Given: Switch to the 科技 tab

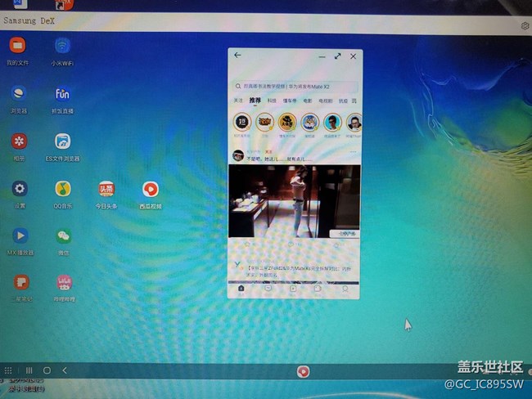Looking at the screenshot, I should click(272, 101).
